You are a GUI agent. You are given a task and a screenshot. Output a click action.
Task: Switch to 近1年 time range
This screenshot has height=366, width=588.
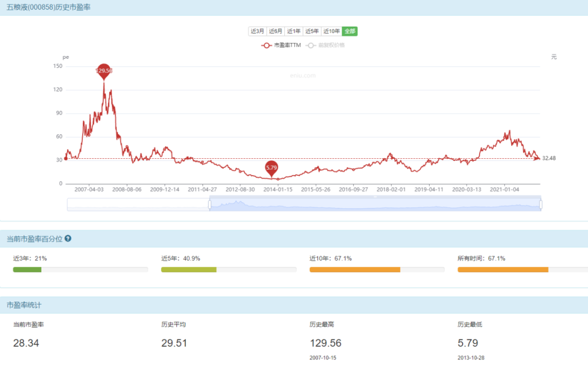[x=293, y=31]
